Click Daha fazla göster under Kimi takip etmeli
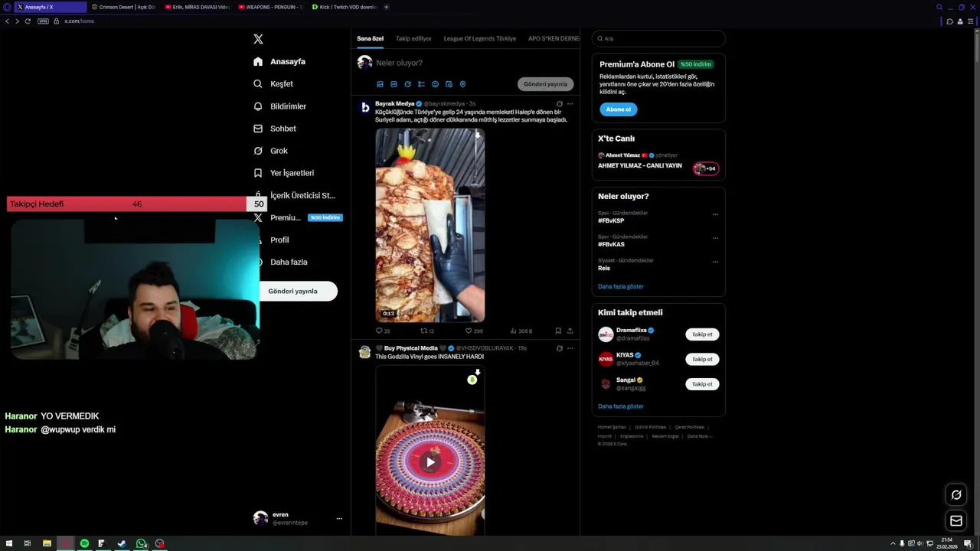 point(621,406)
